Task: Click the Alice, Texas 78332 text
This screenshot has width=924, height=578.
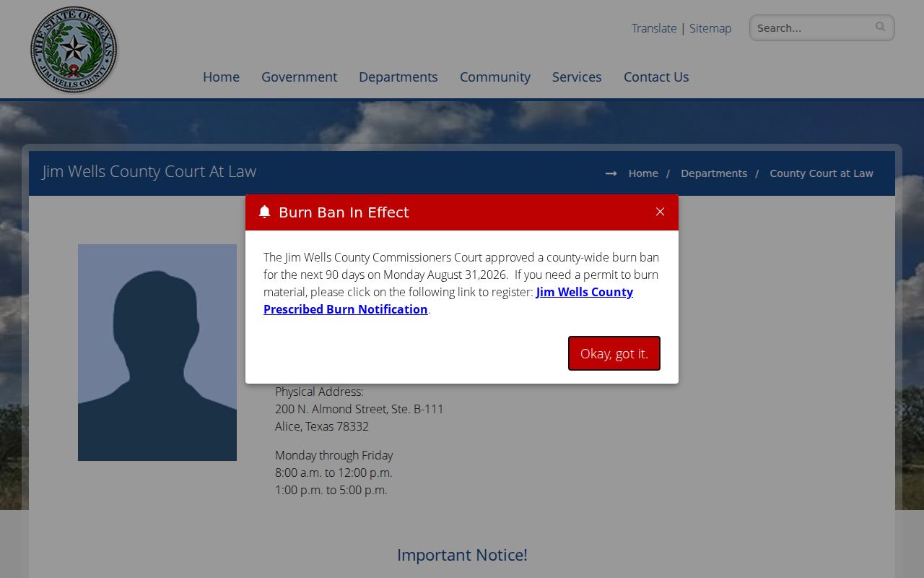Action: tap(322, 426)
